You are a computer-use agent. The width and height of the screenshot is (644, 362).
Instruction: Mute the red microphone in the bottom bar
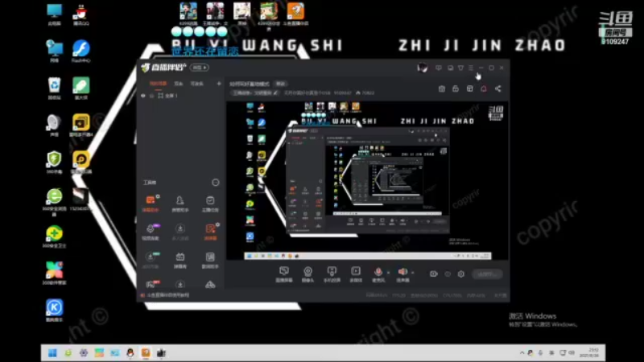coord(378,274)
